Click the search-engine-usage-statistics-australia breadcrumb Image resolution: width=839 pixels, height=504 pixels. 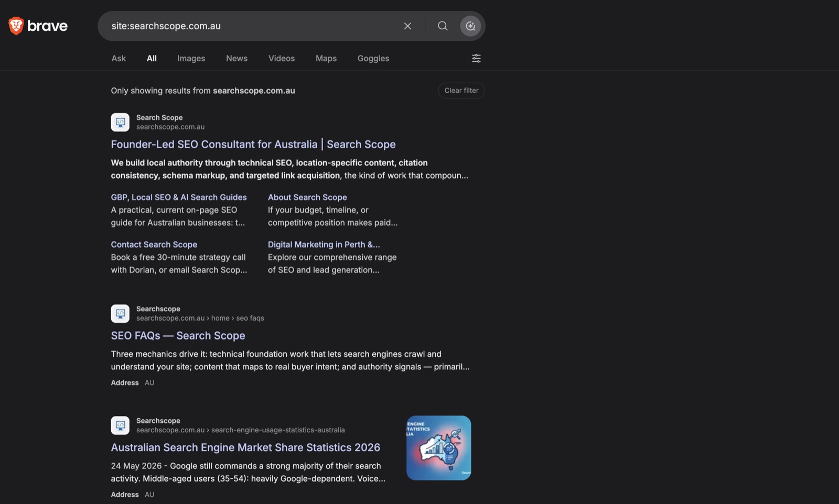coord(278,430)
